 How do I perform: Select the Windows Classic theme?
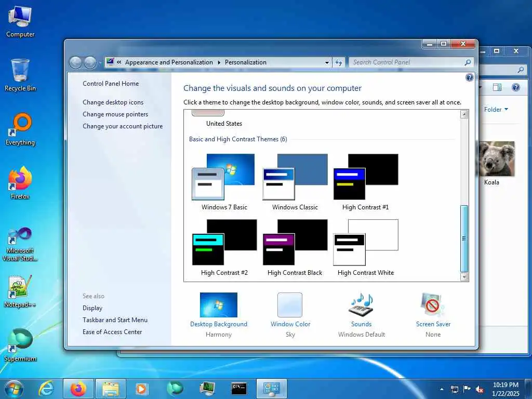tap(295, 182)
